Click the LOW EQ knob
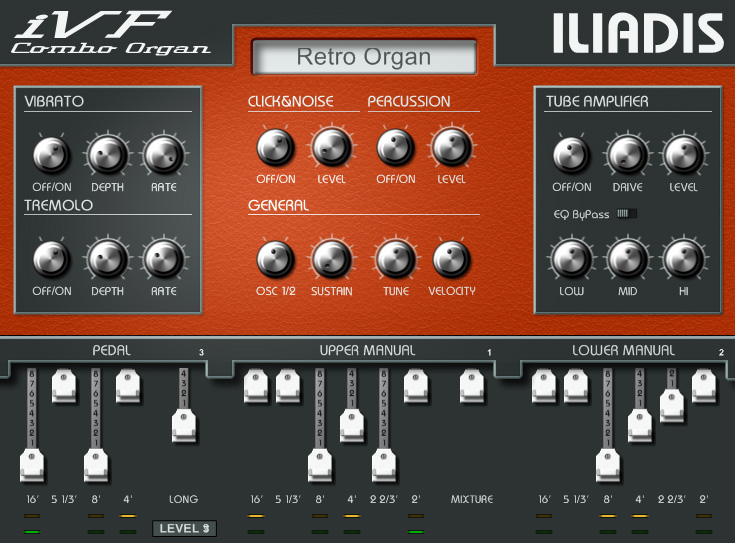The height and width of the screenshot is (543, 735). point(571,259)
